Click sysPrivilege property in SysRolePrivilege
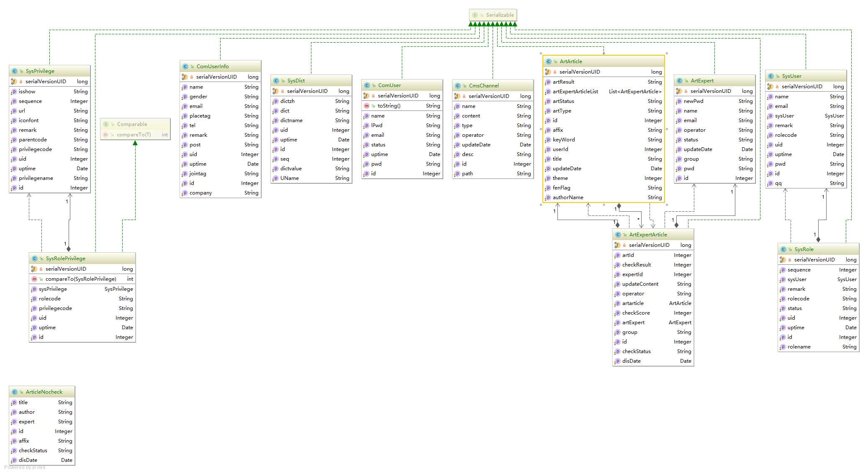This screenshot has width=868, height=474. click(x=82, y=289)
